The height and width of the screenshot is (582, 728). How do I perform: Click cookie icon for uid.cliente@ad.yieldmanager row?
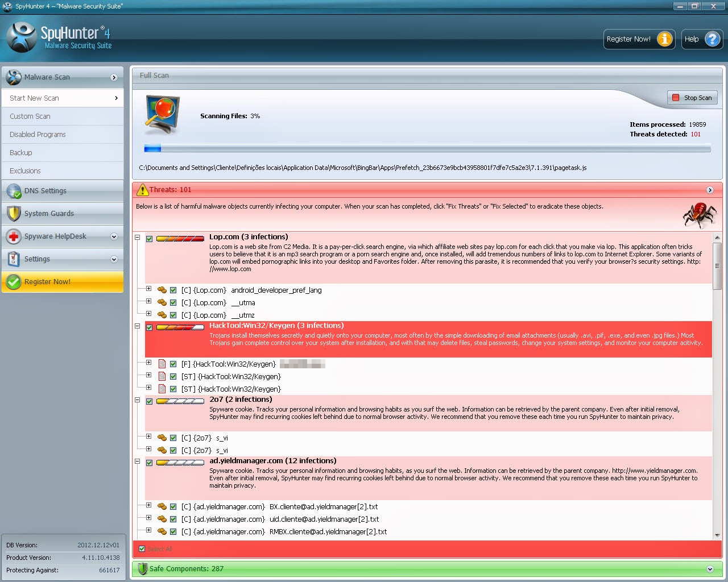162,519
